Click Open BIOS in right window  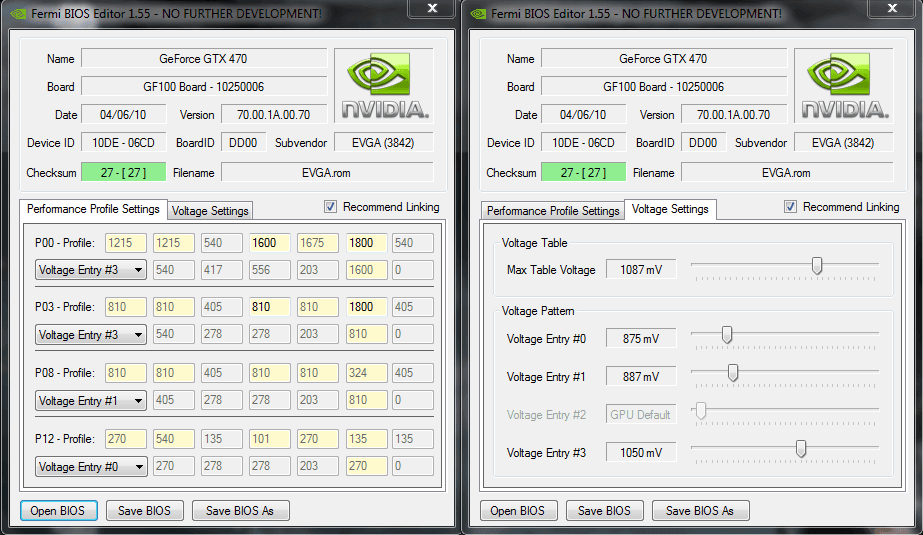click(517, 510)
